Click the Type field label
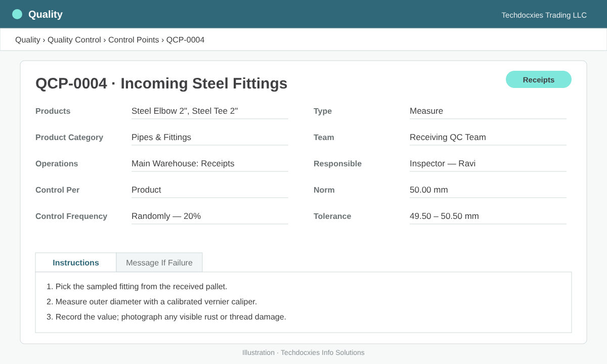The image size is (607, 364). click(x=323, y=111)
